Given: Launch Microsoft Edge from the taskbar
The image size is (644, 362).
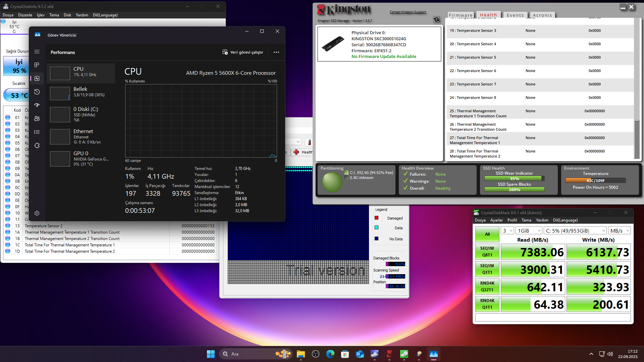Looking at the screenshot, I should point(330,354).
